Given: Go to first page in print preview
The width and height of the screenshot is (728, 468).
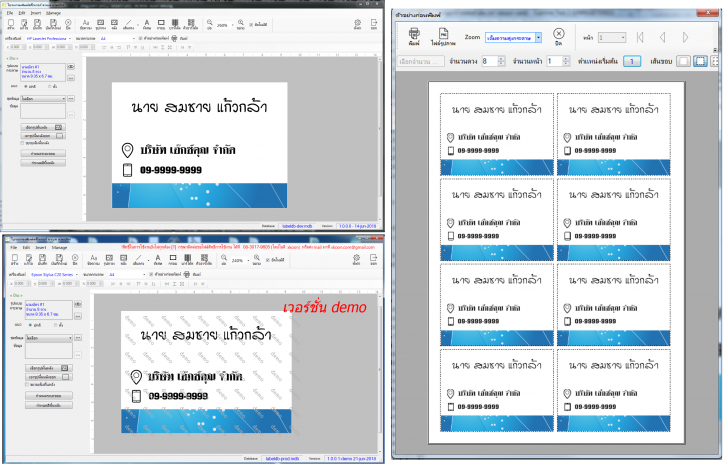Looking at the screenshot, I should point(640,37).
